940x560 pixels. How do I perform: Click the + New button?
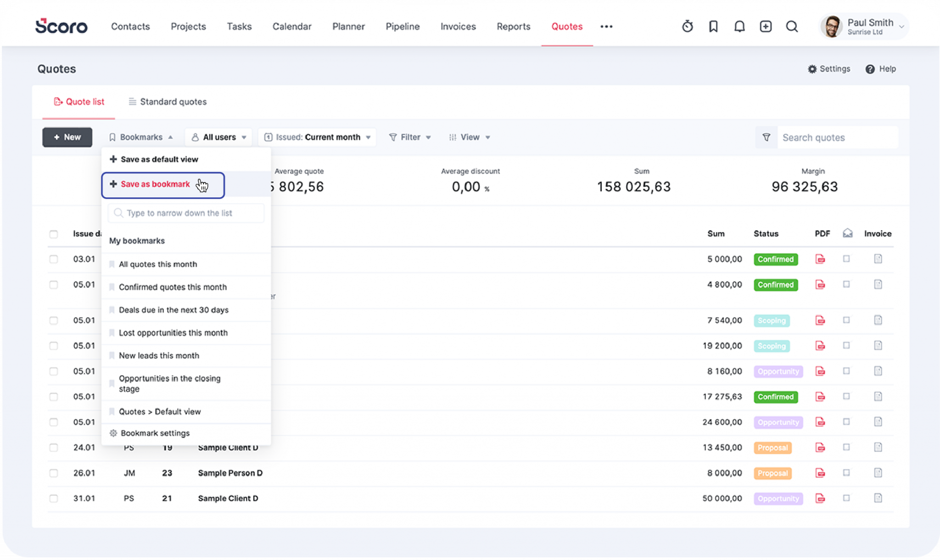pyautogui.click(x=67, y=137)
